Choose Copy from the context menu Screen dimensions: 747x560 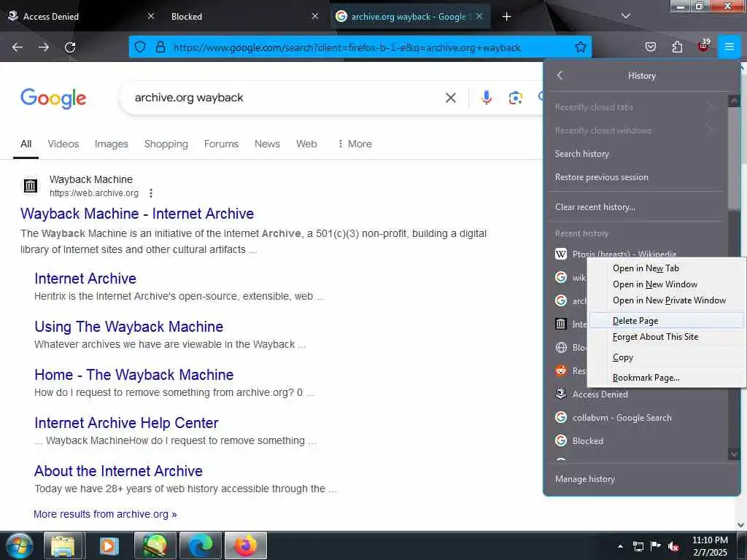pyautogui.click(x=667, y=357)
